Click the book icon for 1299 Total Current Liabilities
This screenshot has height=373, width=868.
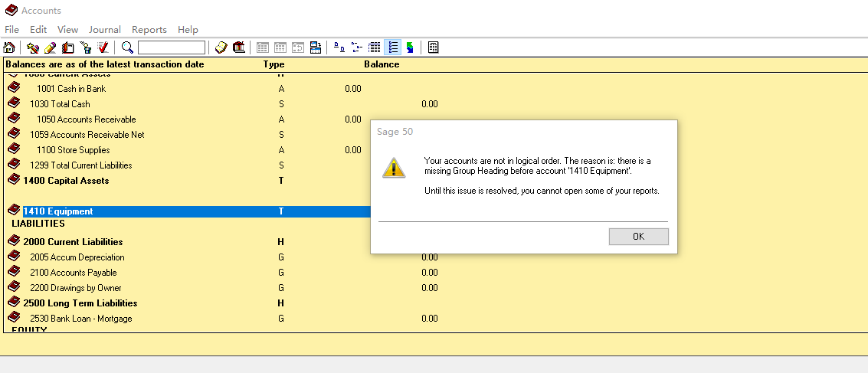14,164
